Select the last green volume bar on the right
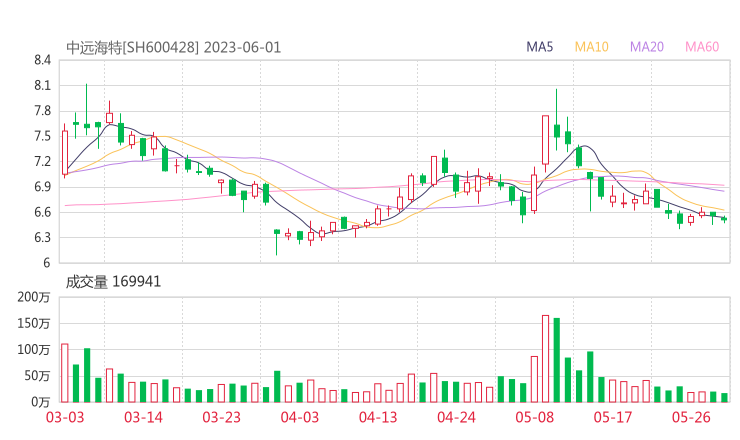This screenshot has width=740, height=440. point(724,398)
